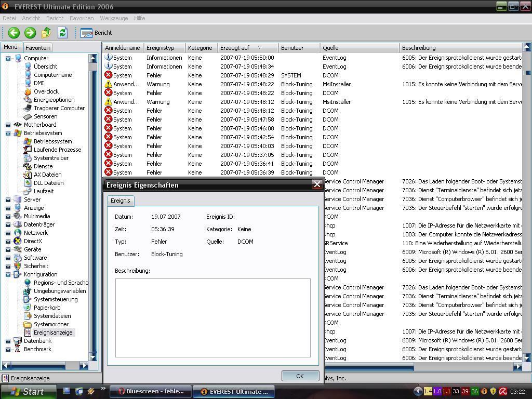Collapse the Computer tree node
Screen dimensions: 532x399
point(8,58)
